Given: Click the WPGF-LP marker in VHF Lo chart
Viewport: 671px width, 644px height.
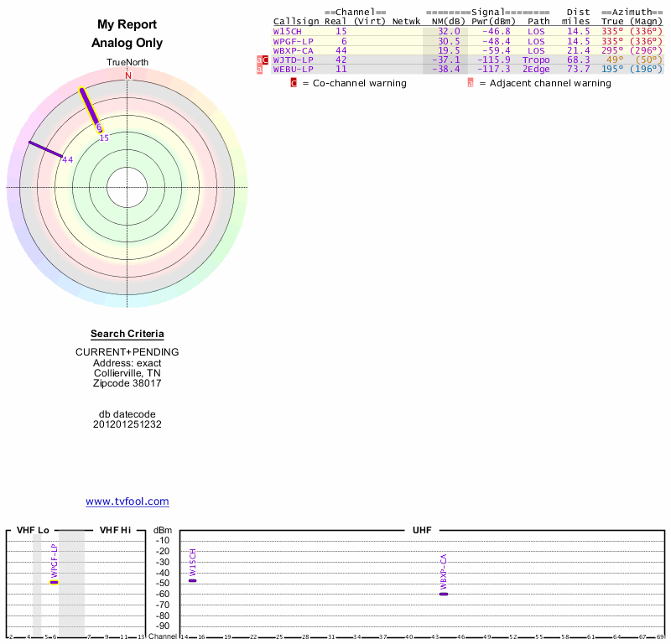Looking at the screenshot, I should pos(55,581).
